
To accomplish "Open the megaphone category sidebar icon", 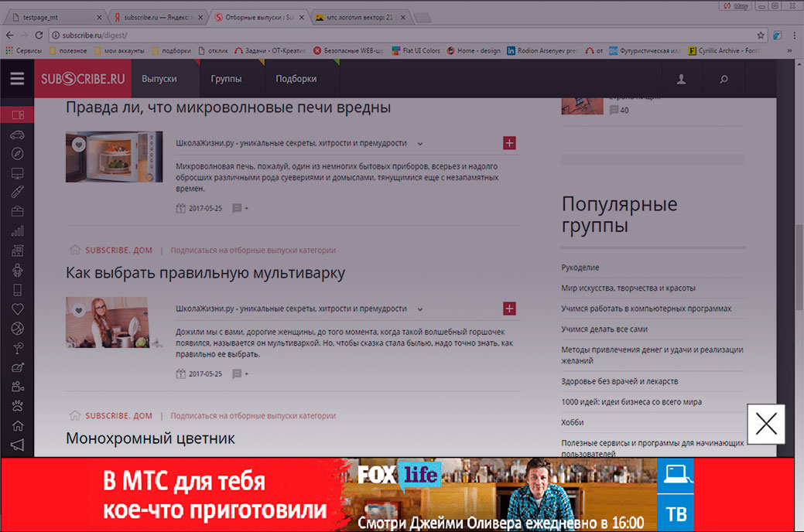I will coord(17,445).
